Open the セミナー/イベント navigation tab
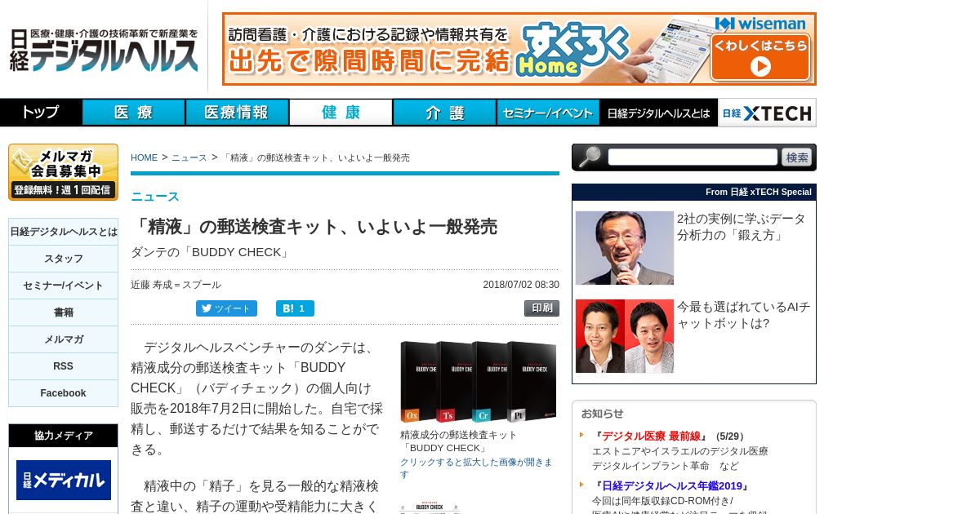This screenshot has width=980, height=514. pos(548,113)
